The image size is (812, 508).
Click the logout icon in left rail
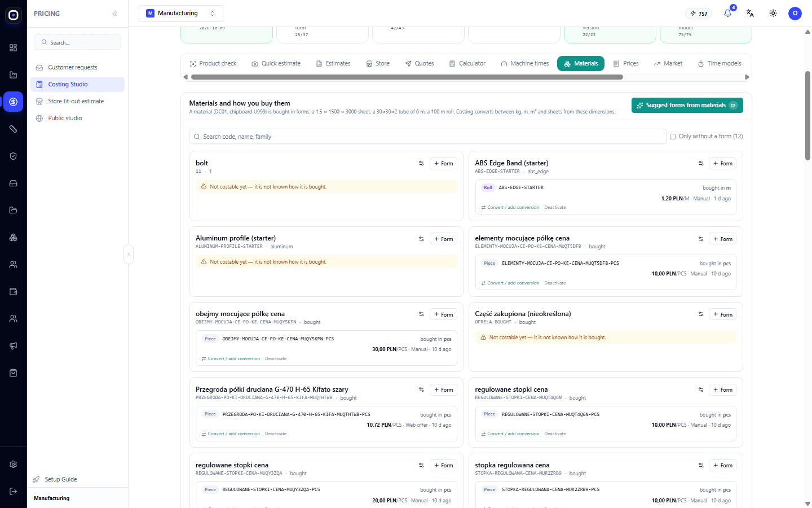tap(14, 492)
